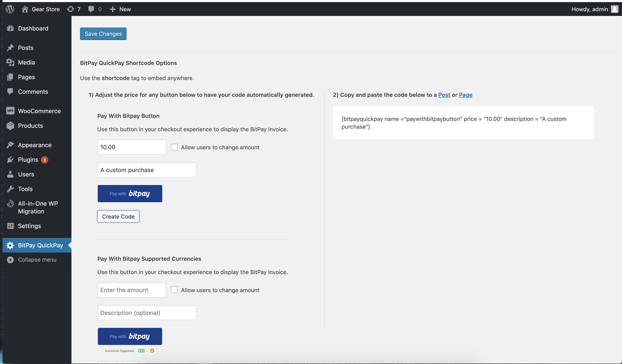Click the first Pay with bitpay button
Screen dimensions: 622x364
click(x=130, y=193)
